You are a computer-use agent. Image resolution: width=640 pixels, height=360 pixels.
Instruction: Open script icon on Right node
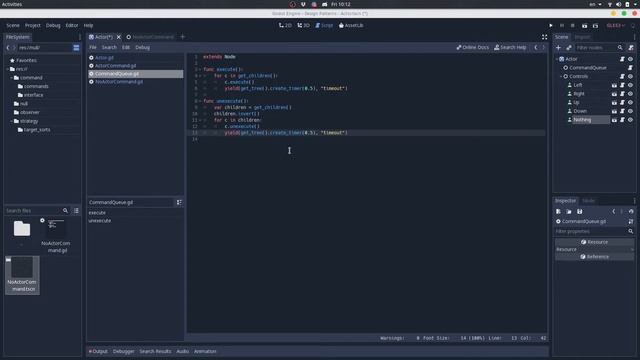tap(622, 94)
